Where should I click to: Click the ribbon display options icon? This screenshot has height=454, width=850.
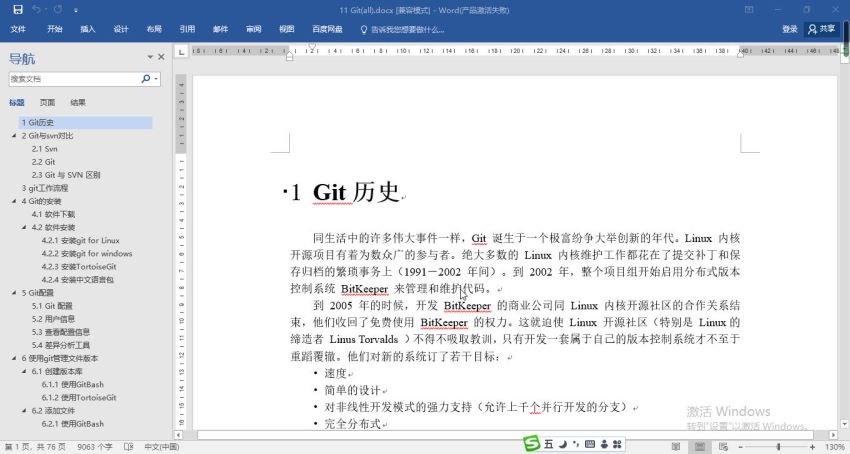coord(749,10)
